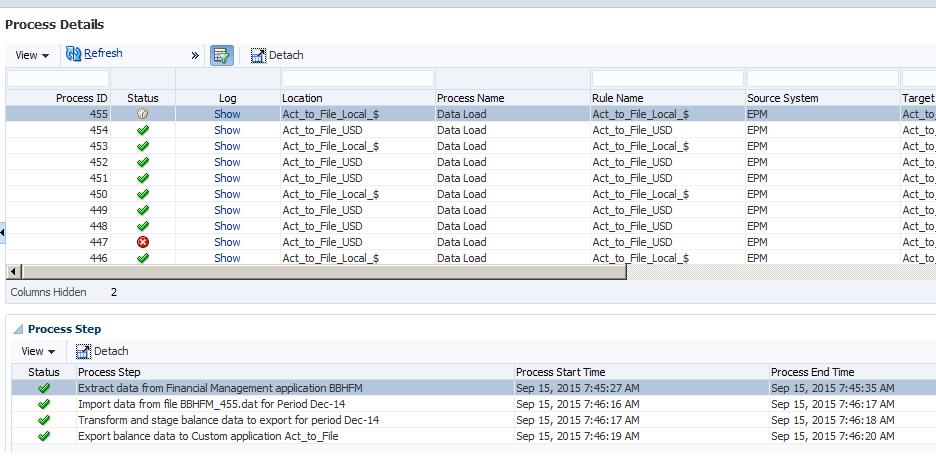Click the Detach icon in Process Details
This screenshot has width=936, height=457.
click(259, 56)
